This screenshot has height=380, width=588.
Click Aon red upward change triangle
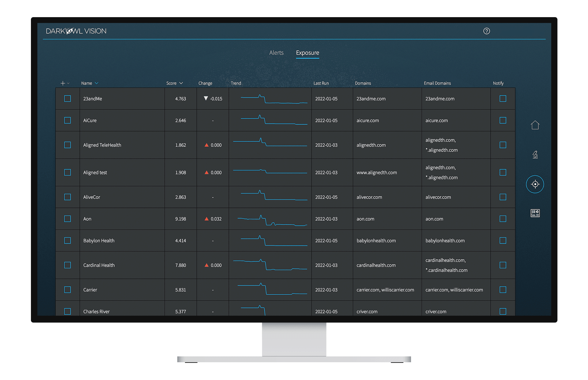coord(206,219)
